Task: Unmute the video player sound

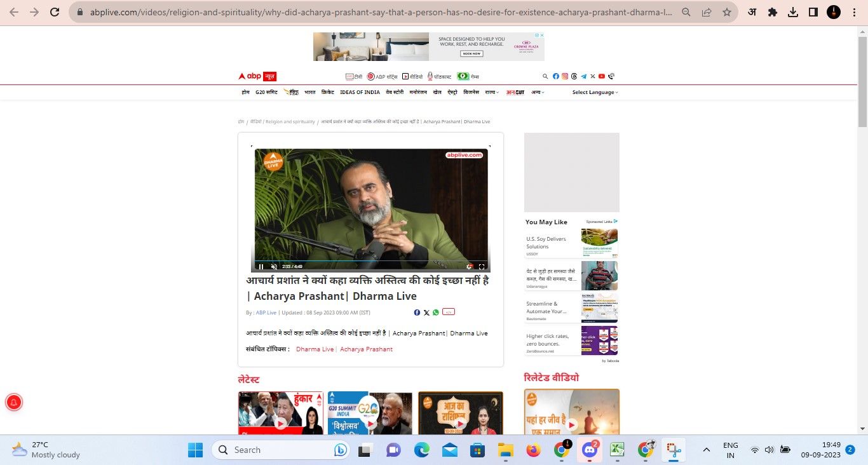Action: (x=274, y=267)
